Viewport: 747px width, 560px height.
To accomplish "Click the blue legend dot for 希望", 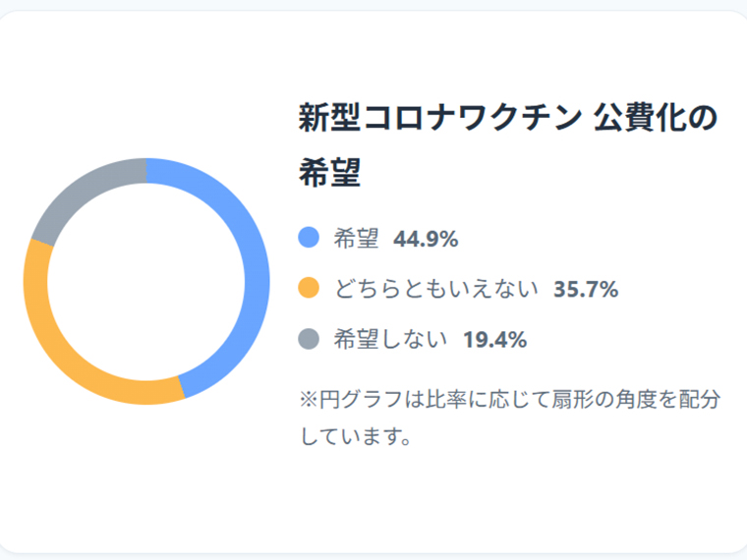I will click(309, 238).
